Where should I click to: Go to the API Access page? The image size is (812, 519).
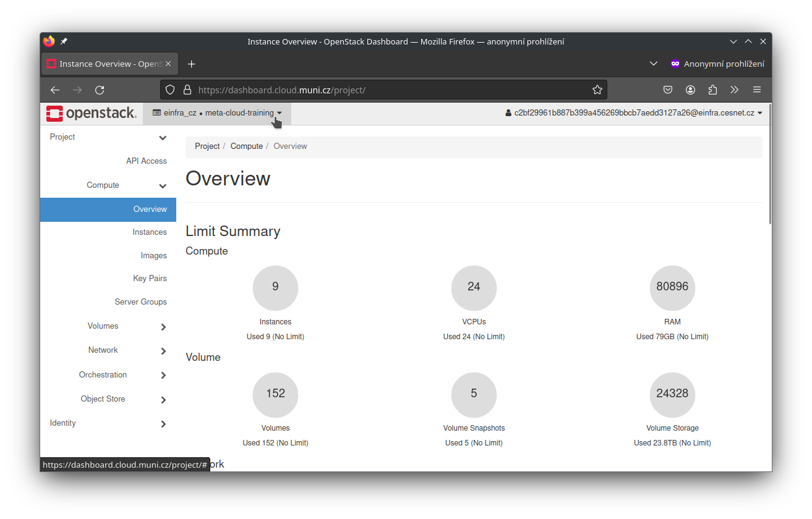click(147, 161)
